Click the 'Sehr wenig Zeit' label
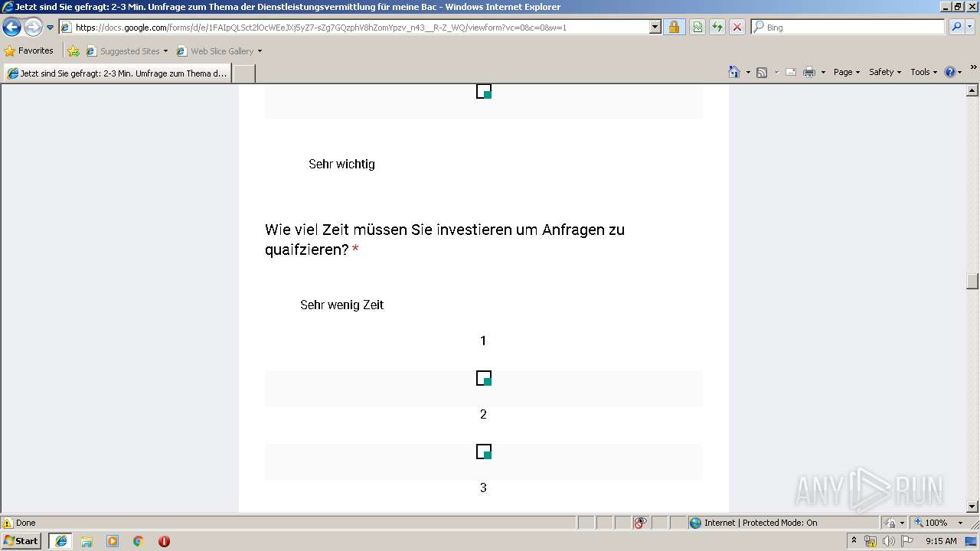 click(x=341, y=305)
